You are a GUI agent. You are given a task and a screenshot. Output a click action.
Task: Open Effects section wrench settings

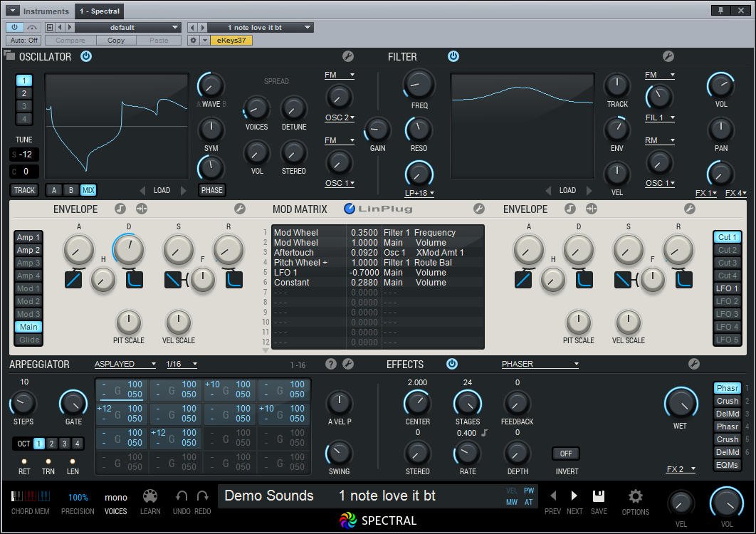(x=694, y=364)
